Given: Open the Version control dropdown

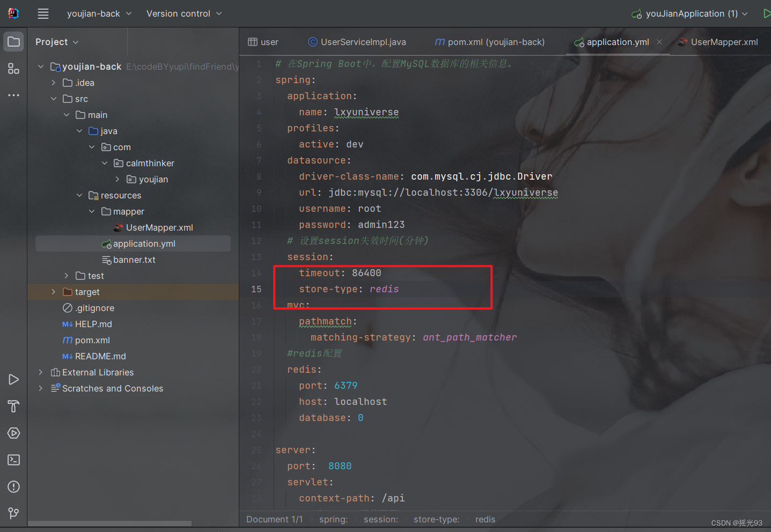Looking at the screenshot, I should [183, 14].
